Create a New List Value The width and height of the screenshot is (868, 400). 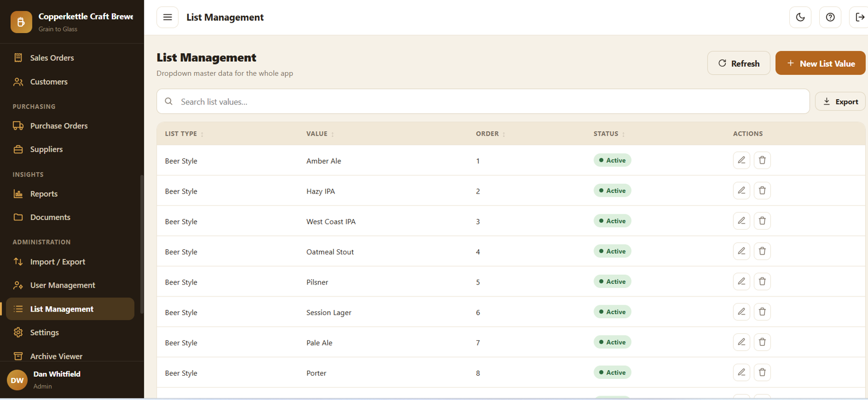coord(820,63)
